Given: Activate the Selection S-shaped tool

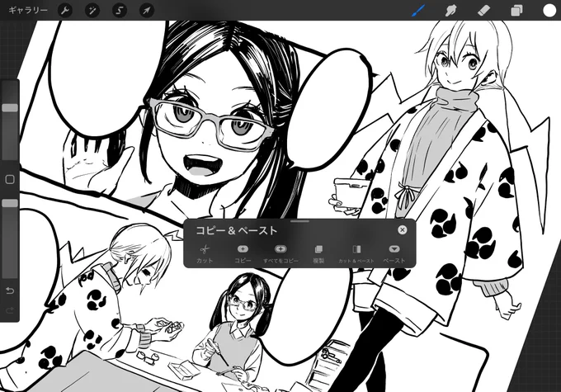Looking at the screenshot, I should [x=119, y=11].
